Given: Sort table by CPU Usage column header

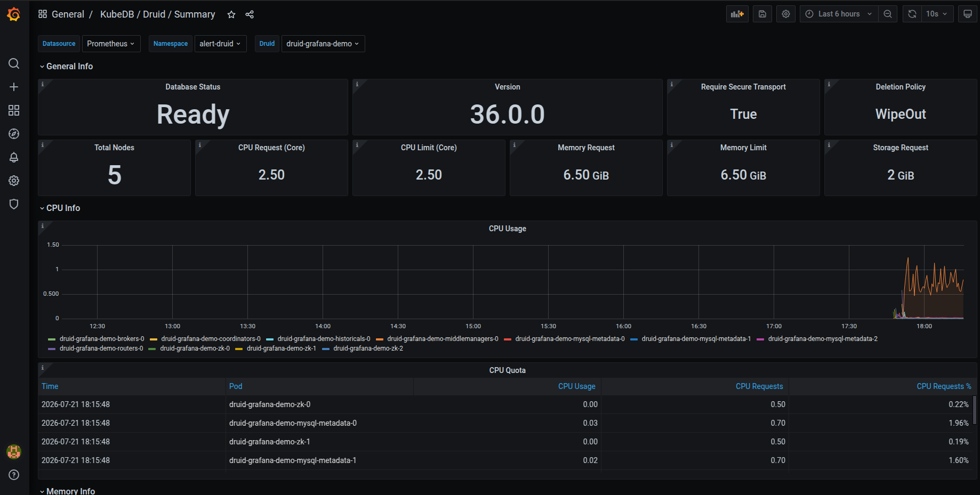Looking at the screenshot, I should (577, 386).
